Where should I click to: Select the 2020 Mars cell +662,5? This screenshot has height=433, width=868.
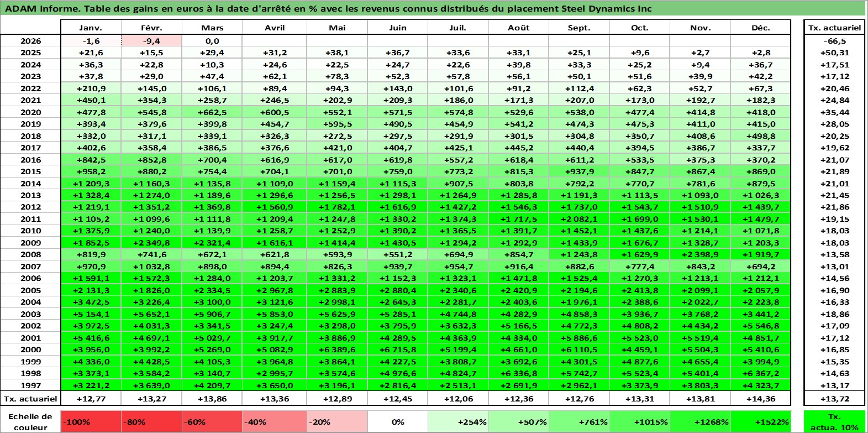click(x=212, y=112)
